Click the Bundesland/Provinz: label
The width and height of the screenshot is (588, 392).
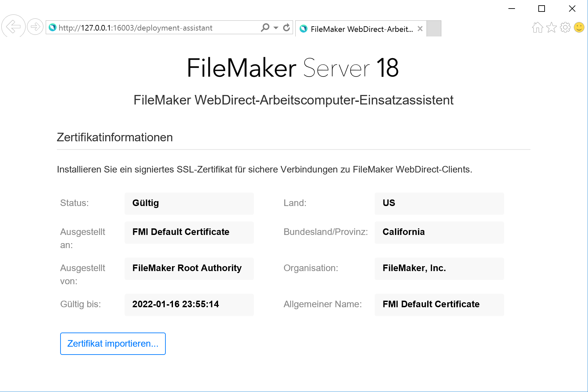tap(326, 232)
